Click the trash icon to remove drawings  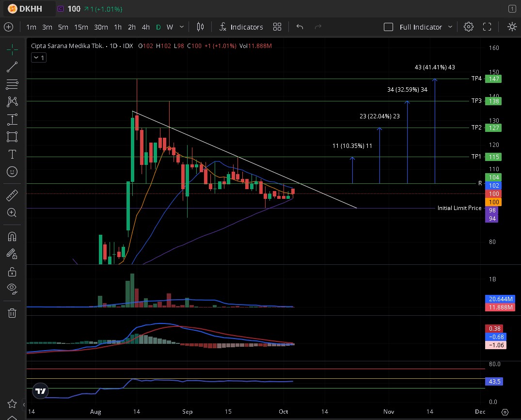point(12,313)
